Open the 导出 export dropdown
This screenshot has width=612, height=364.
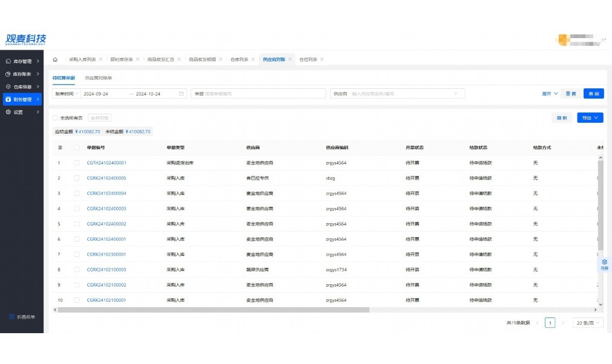click(x=590, y=118)
